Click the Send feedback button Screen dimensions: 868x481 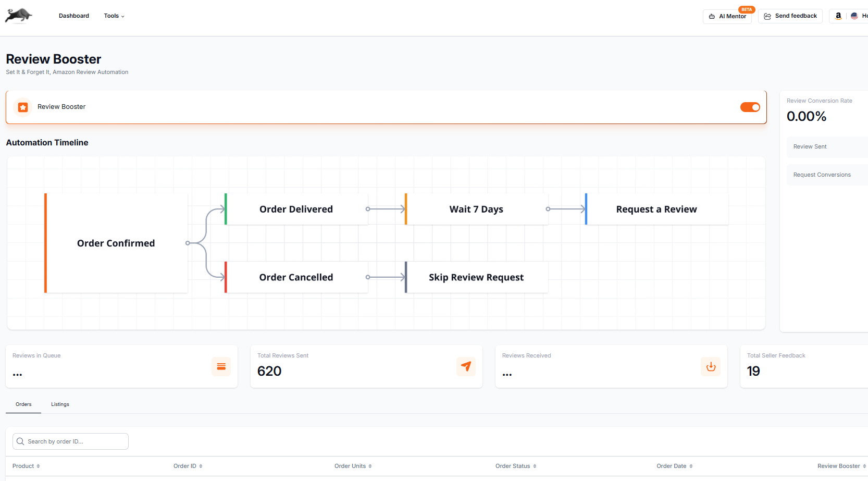[x=790, y=16]
